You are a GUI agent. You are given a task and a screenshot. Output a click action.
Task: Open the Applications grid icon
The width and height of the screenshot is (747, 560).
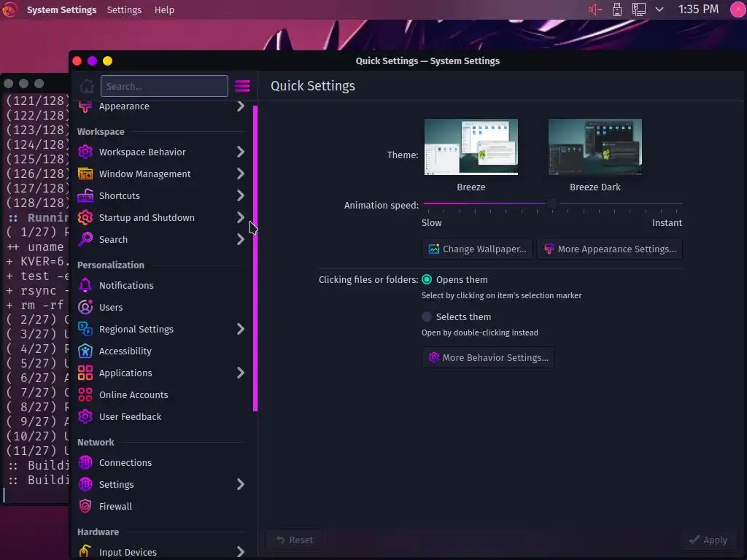click(x=85, y=373)
